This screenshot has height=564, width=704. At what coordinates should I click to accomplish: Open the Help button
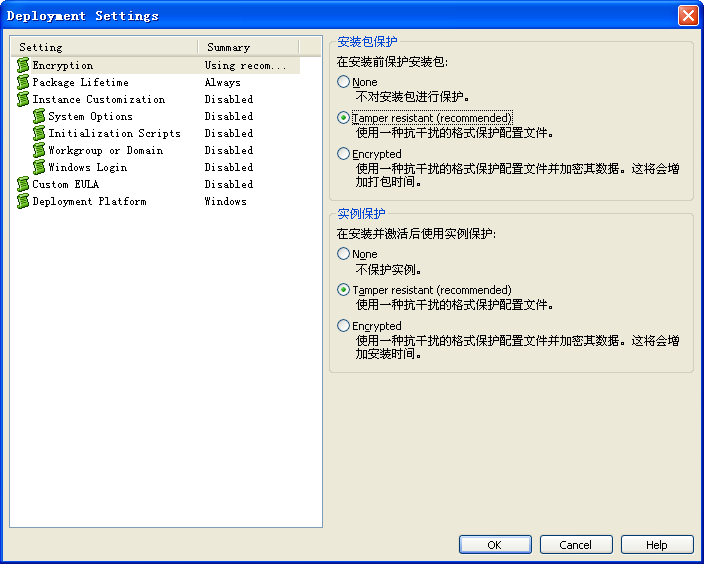[657, 545]
